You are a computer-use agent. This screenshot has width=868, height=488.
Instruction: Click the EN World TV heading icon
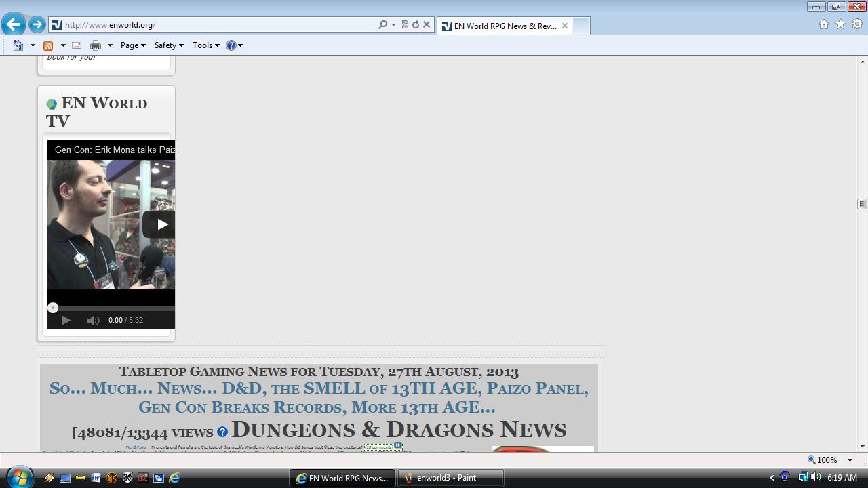pyautogui.click(x=52, y=104)
